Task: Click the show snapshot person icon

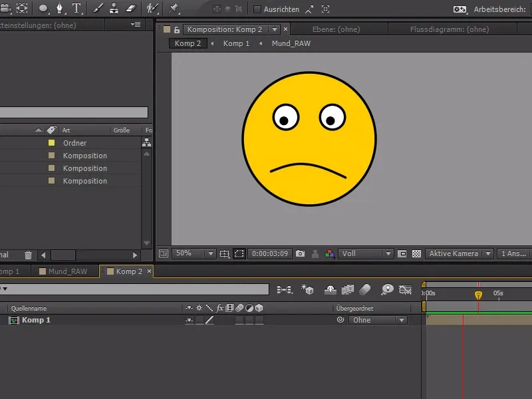Action: tap(315, 253)
